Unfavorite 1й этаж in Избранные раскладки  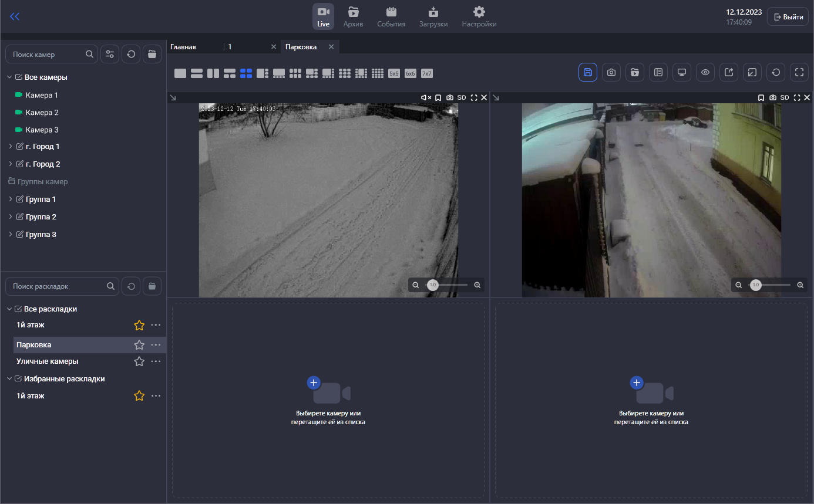pos(139,396)
